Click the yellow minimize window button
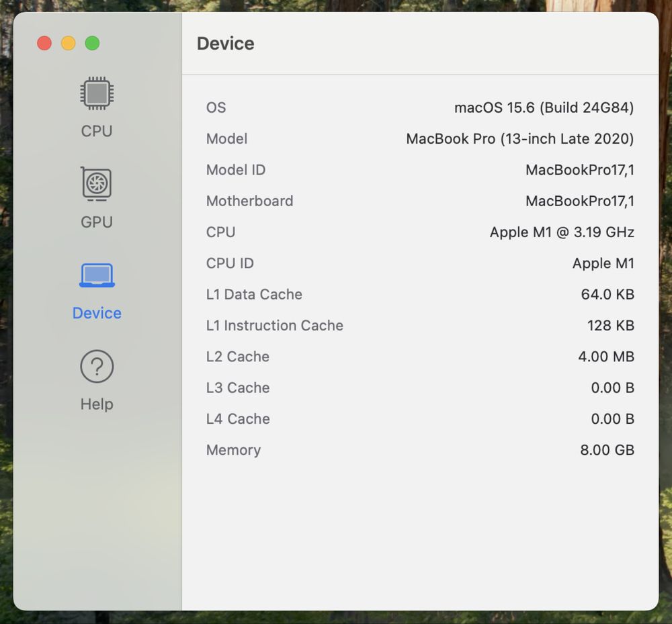 pyautogui.click(x=68, y=43)
